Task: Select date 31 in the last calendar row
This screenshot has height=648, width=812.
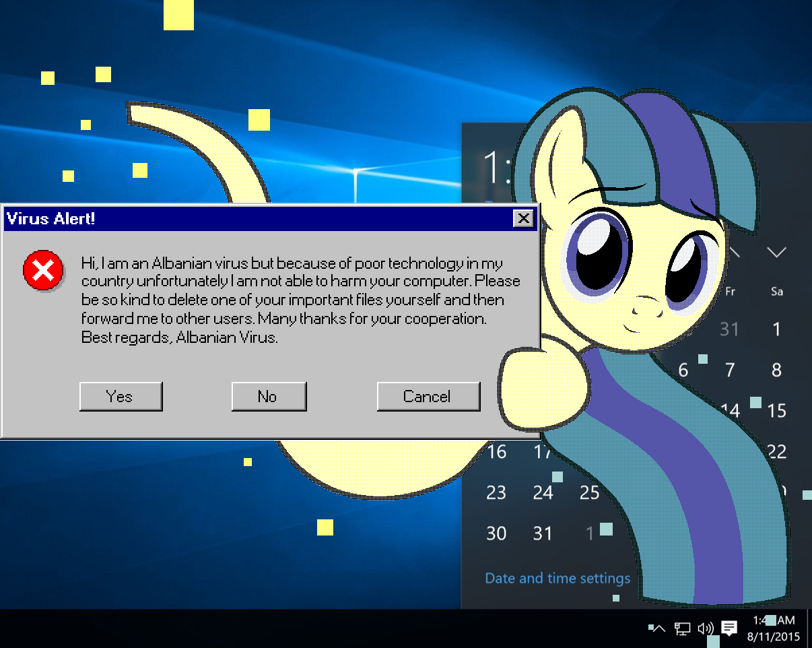Action: [x=543, y=533]
